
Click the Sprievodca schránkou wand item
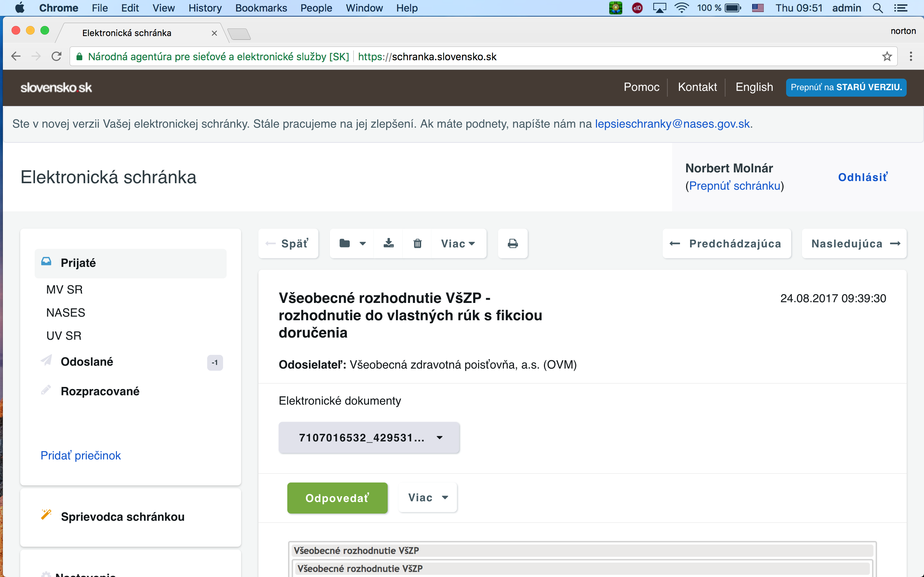122,516
